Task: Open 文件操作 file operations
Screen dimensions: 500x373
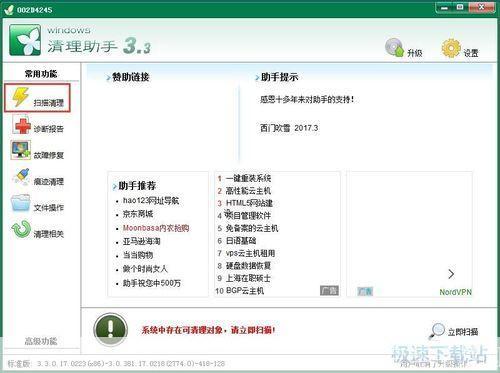Action: [x=37, y=203]
